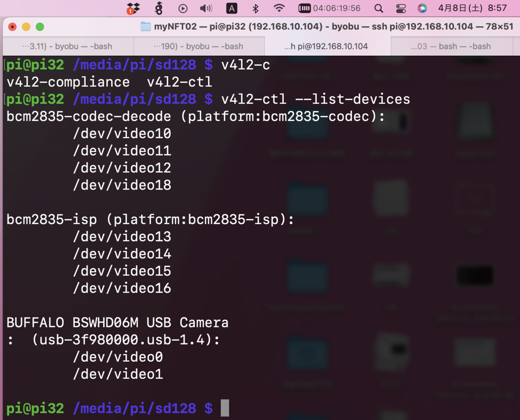Screen dimensions: 520x420
Task: Open the Wi-Fi menu from the menu bar
Action: (279, 8)
